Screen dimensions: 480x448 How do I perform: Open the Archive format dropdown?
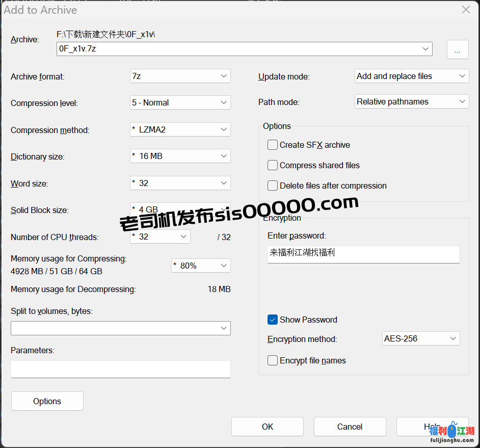coord(180,76)
